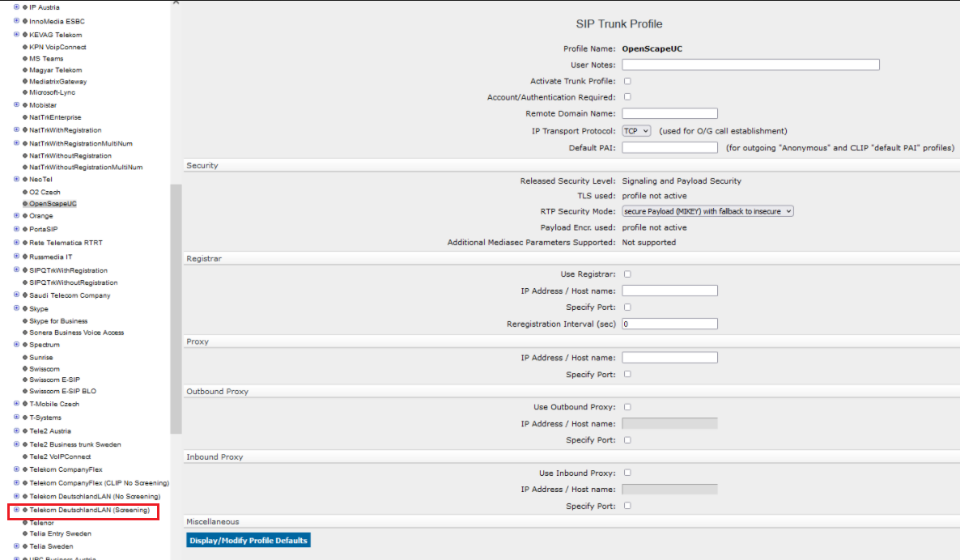Focus the Remote Domain Name field
This screenshot has width=960, height=560.
coord(669,113)
